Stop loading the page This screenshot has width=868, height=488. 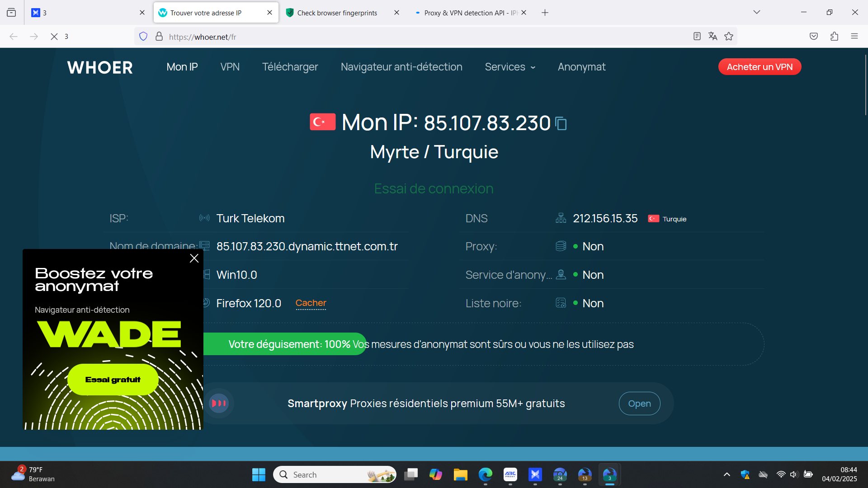[54, 37]
